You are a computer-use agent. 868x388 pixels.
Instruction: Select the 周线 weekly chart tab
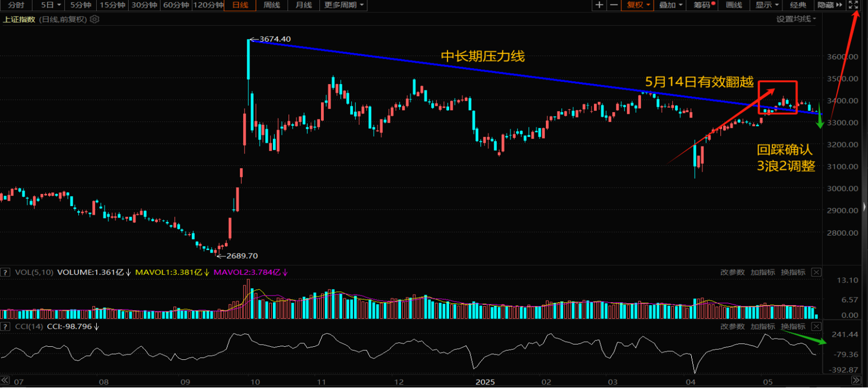[272, 5]
